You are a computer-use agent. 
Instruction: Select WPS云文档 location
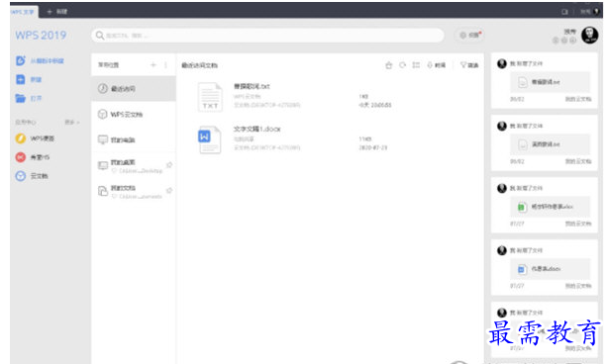coord(134,114)
